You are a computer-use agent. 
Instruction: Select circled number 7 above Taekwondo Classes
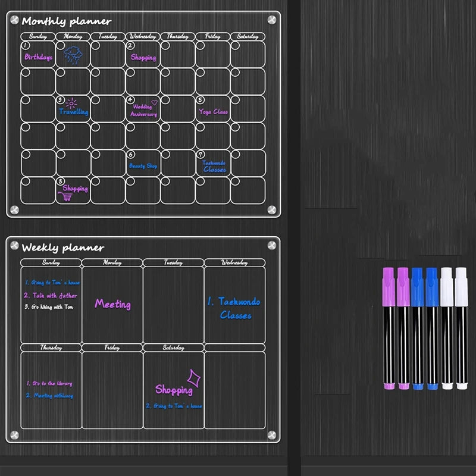[201, 154]
